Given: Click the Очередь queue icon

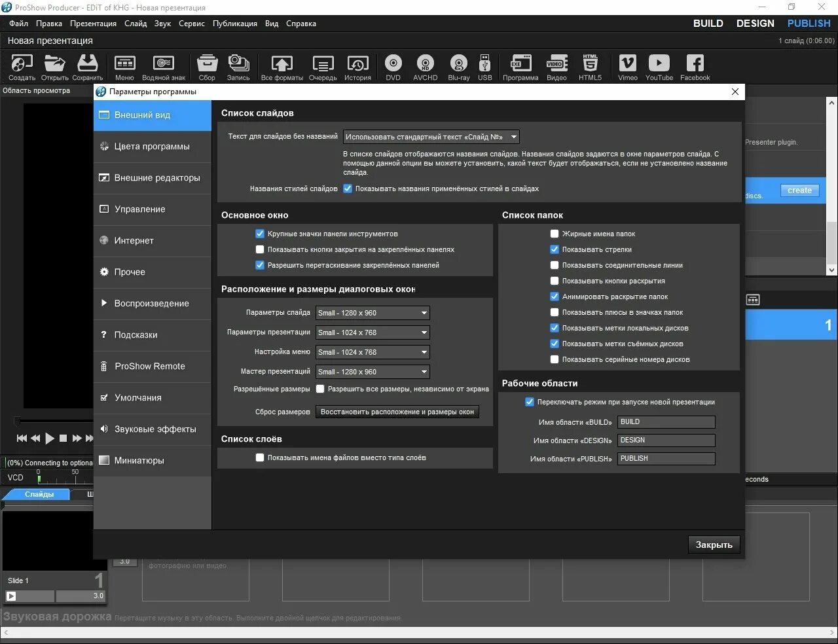Looking at the screenshot, I should [323, 67].
